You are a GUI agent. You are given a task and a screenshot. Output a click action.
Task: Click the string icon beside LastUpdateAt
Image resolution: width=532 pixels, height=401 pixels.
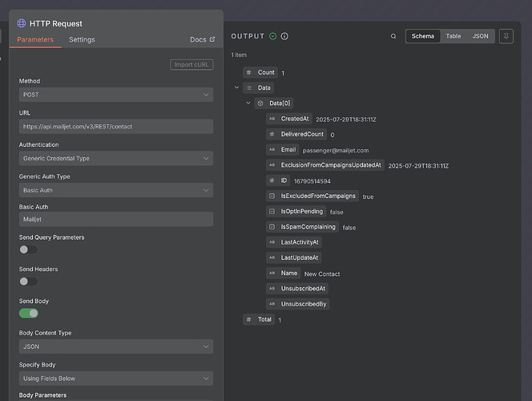tap(272, 257)
